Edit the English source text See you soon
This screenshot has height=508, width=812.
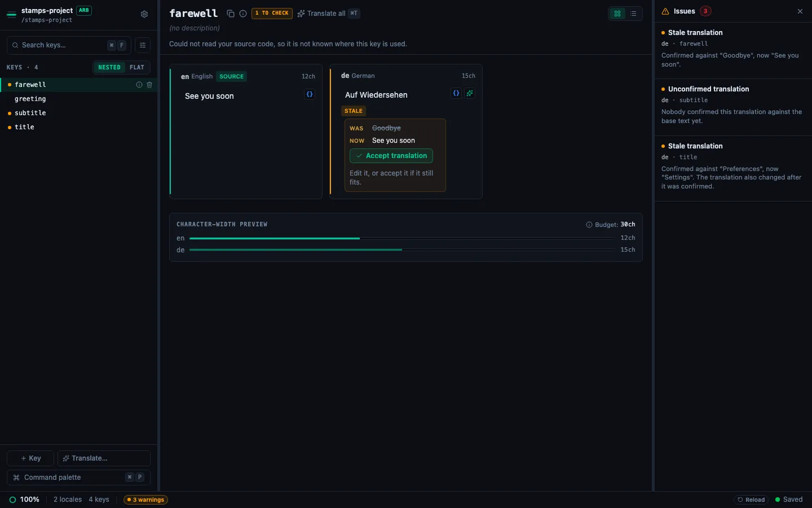[x=209, y=96]
